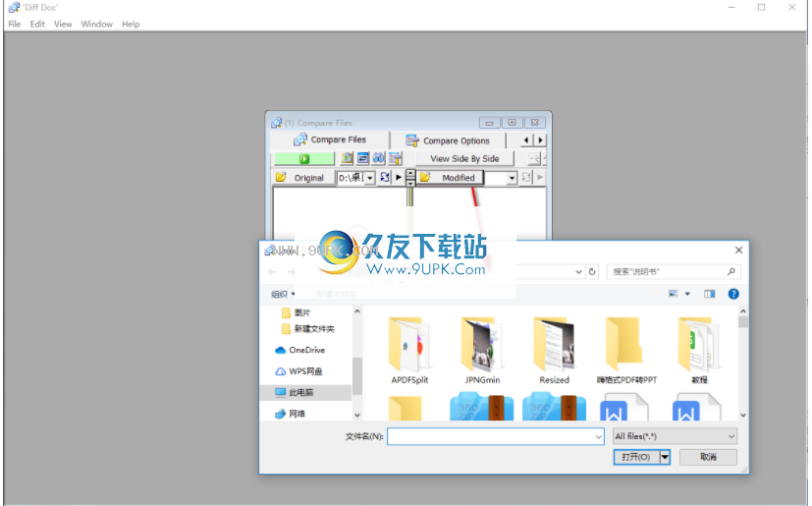Click the blue swap lines toolbar icon
The height and width of the screenshot is (506, 812).
point(363,158)
